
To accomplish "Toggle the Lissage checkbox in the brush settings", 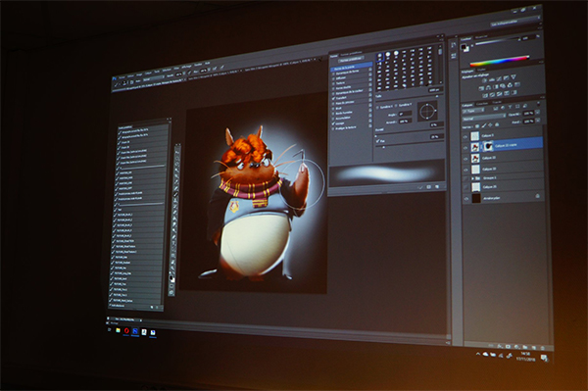I will click(x=333, y=122).
